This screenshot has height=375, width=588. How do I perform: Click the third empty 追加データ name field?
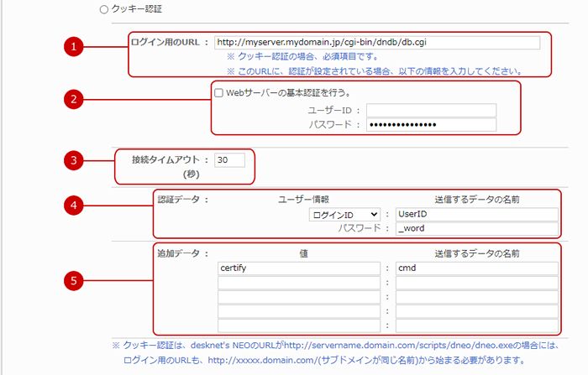click(477, 311)
